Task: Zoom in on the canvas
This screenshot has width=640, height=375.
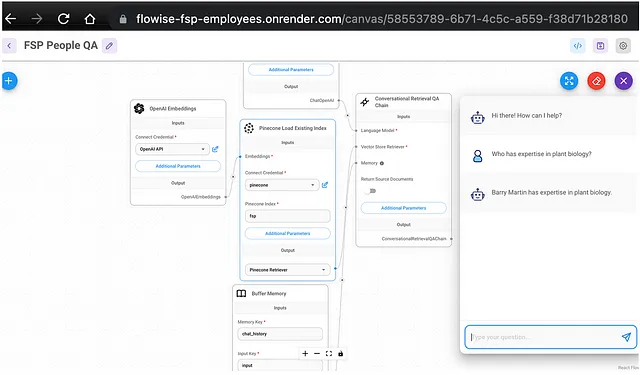Action: coord(305,354)
